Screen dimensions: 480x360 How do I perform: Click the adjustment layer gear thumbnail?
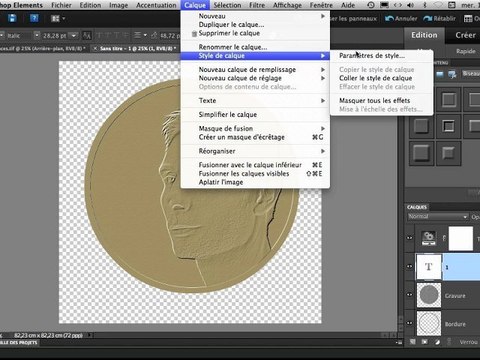(429, 238)
